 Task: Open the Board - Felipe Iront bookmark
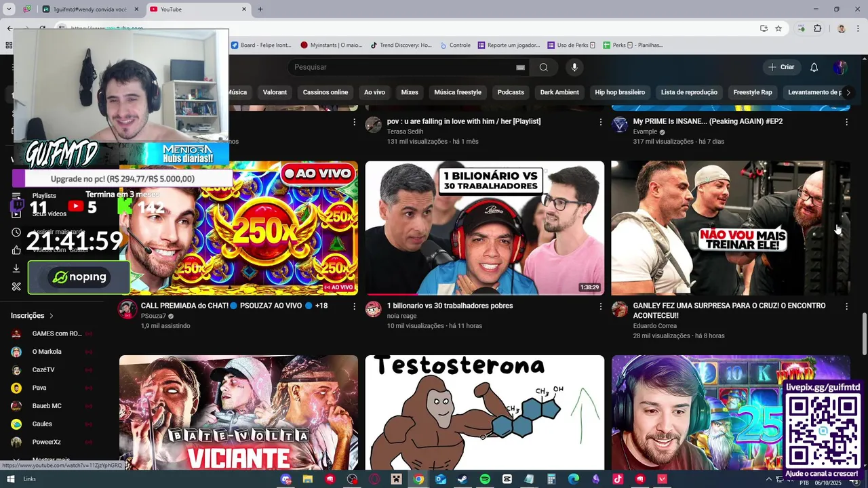[x=261, y=45]
